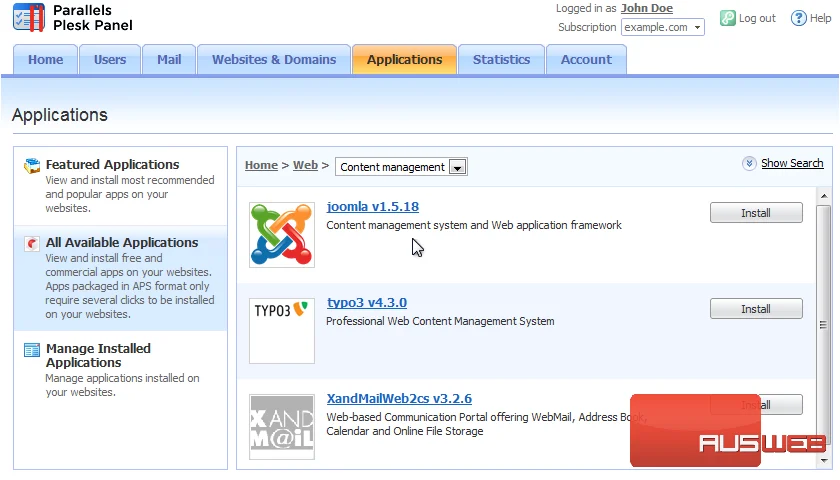Click the Manage Installed Applications list icon
This screenshot has height=480, width=840.
[x=32, y=350]
